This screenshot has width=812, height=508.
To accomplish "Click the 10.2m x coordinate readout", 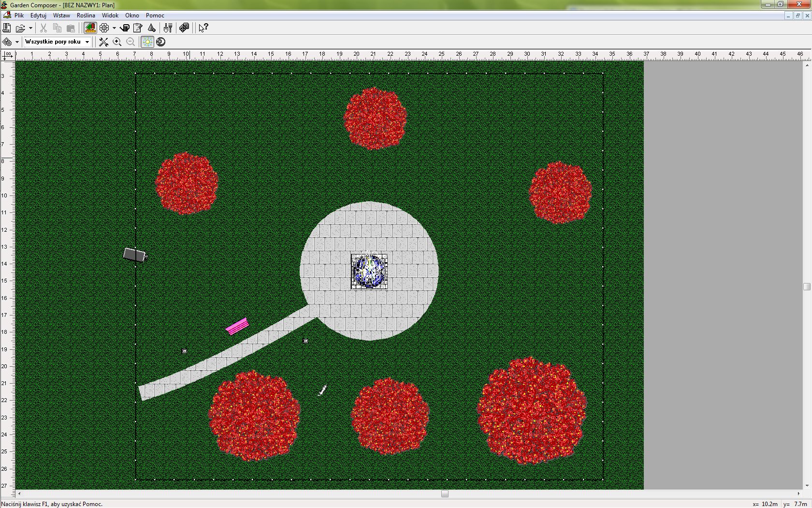I will 766,504.
